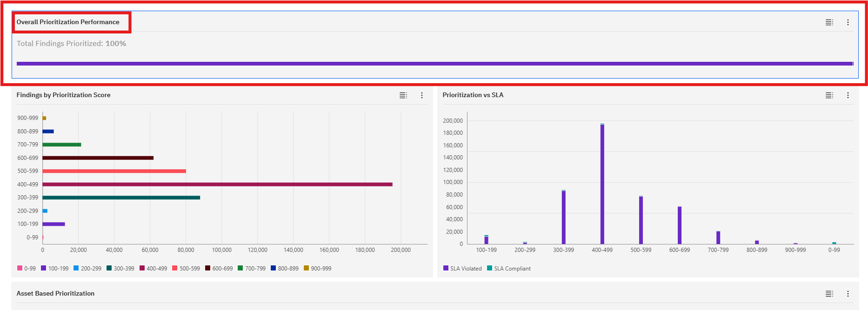868x310 pixels.
Task: Select the 800-899 blue horizontal bar
Action: [48, 132]
